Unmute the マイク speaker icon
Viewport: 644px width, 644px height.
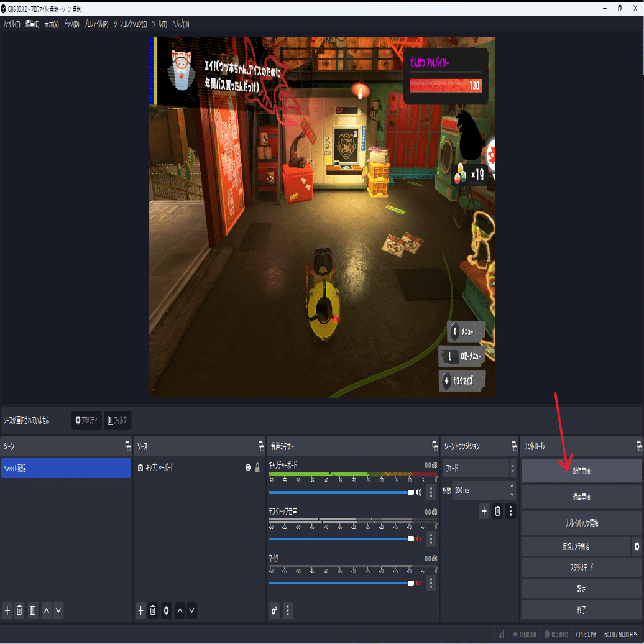tap(419, 582)
